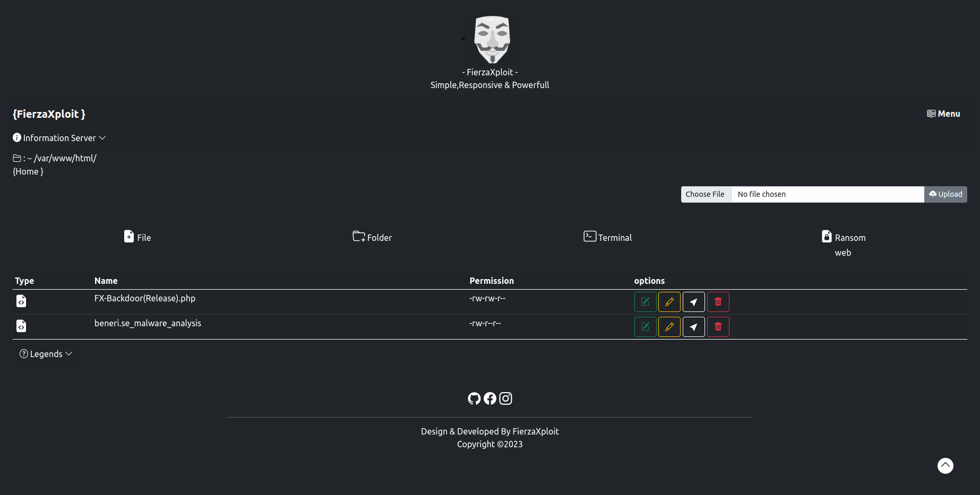Click the Choose File button
This screenshot has height=495, width=980.
[705, 194]
